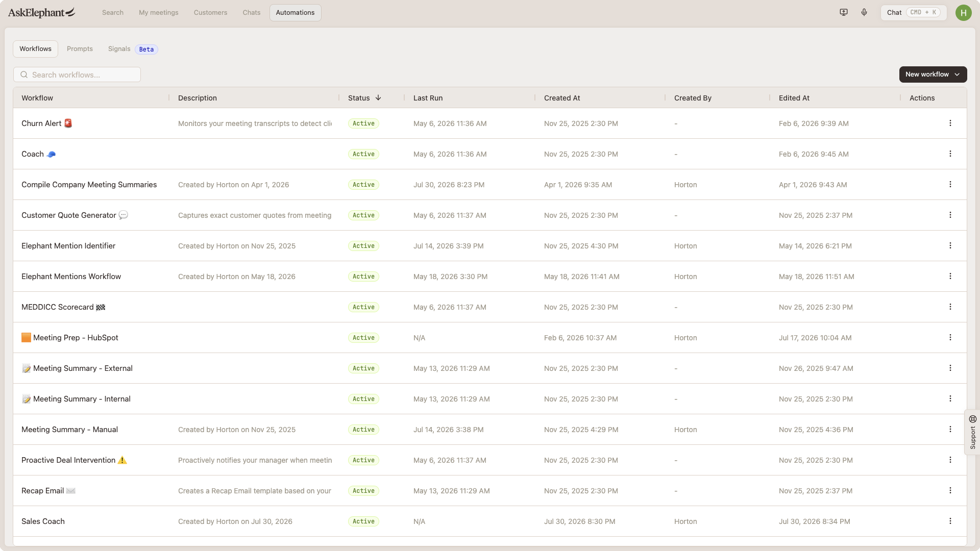Open the Churn Alert workflow
The height and width of the screenshot is (551, 980).
pyautogui.click(x=46, y=123)
